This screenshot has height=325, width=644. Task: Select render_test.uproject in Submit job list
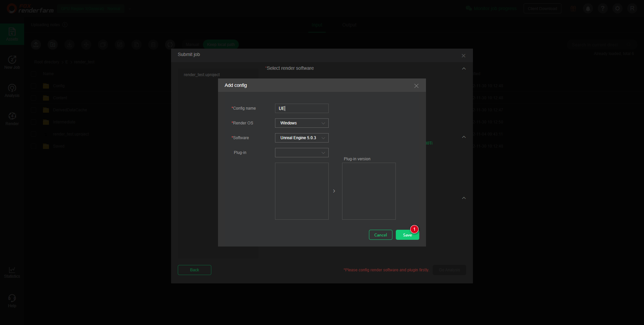pos(202,75)
